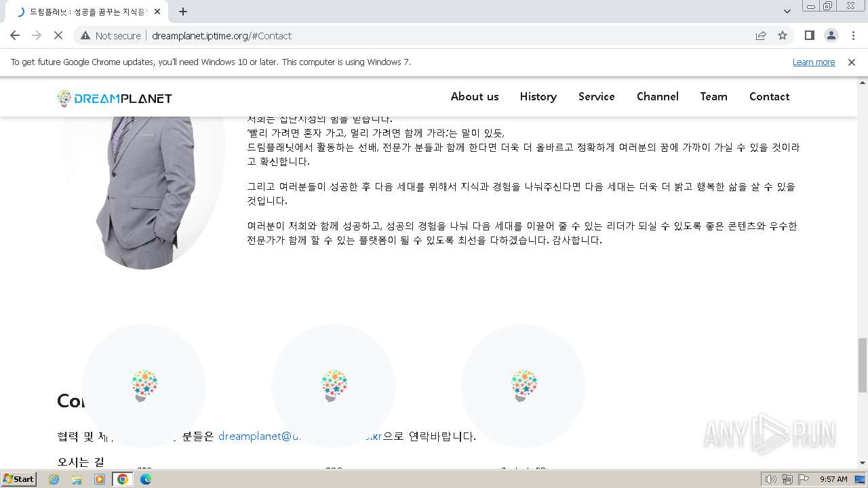Open the network tray icon
This screenshot has height=488, width=868.
787,479
